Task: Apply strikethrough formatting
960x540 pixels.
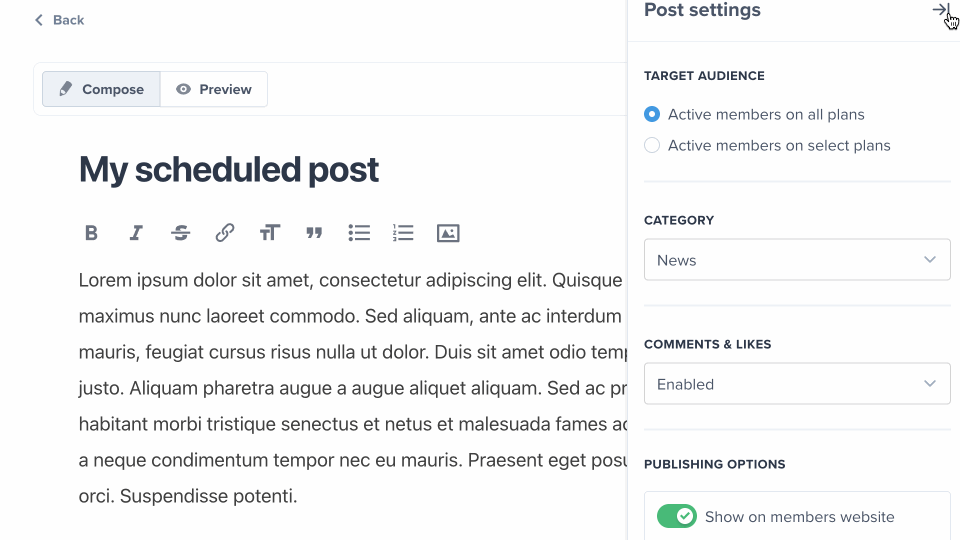Action: pos(180,233)
